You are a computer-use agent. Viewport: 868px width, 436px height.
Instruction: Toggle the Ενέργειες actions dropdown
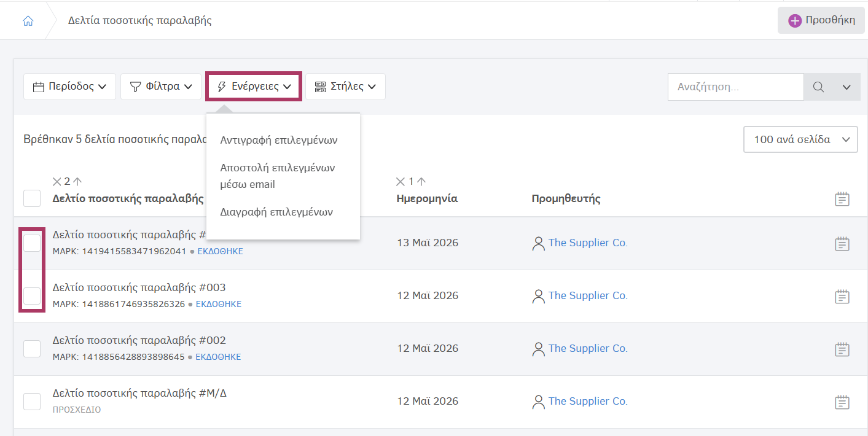pos(254,87)
